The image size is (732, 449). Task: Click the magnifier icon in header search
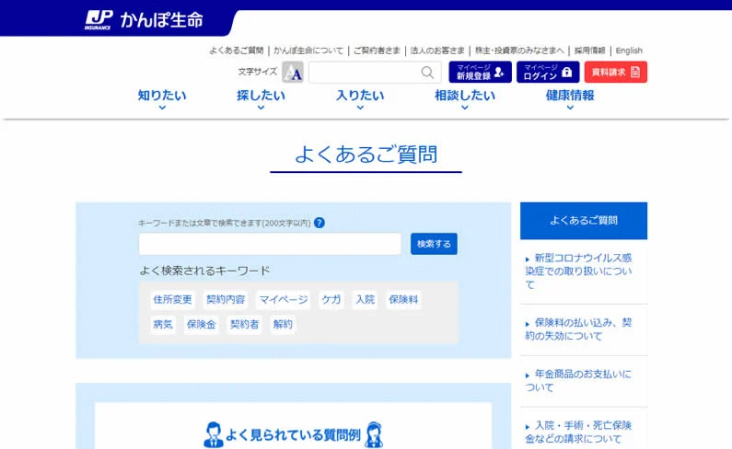[x=427, y=72]
